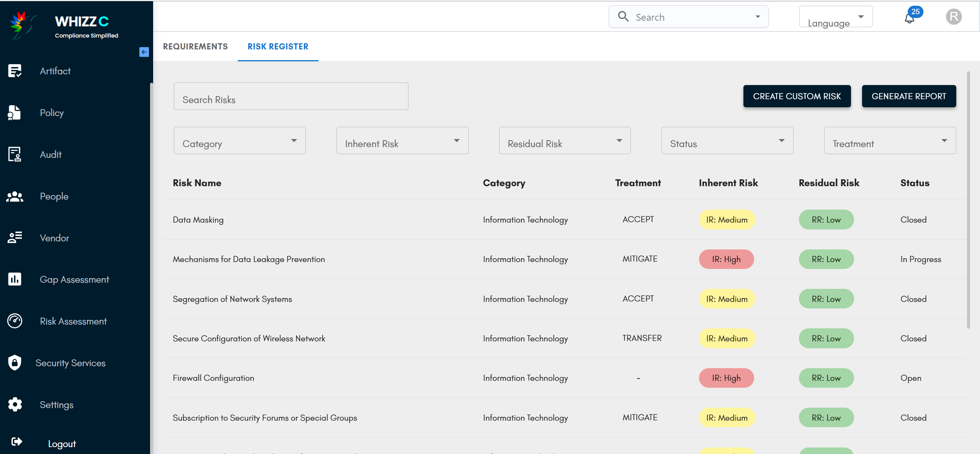Viewport: 980px width, 454px height.
Task: Expand the Category filter dropdown
Action: pos(240,141)
